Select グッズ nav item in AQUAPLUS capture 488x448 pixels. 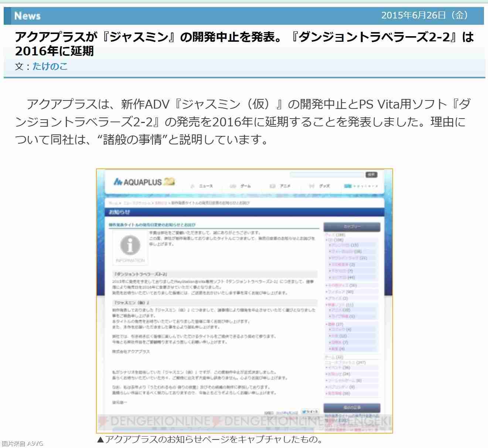[320, 186]
